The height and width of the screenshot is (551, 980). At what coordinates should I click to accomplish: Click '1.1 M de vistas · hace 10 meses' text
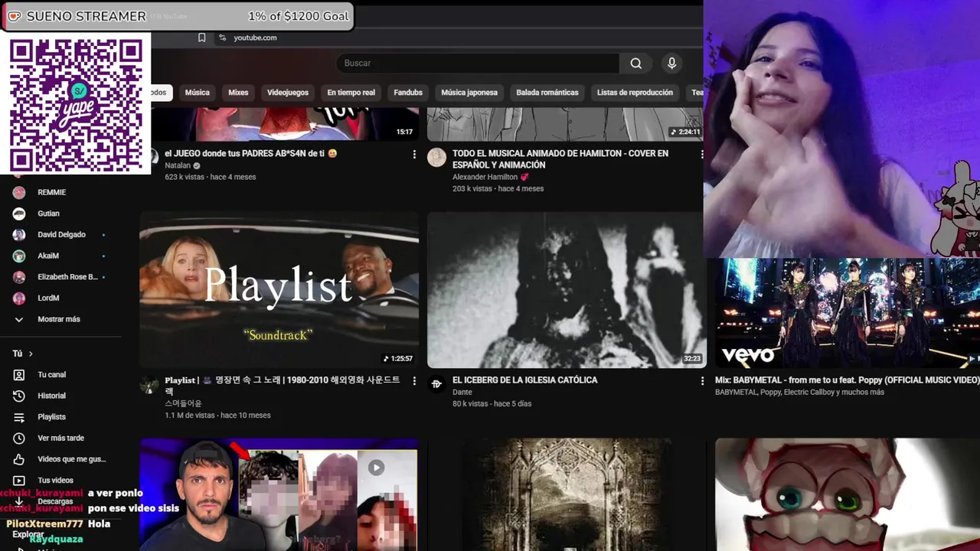click(217, 416)
